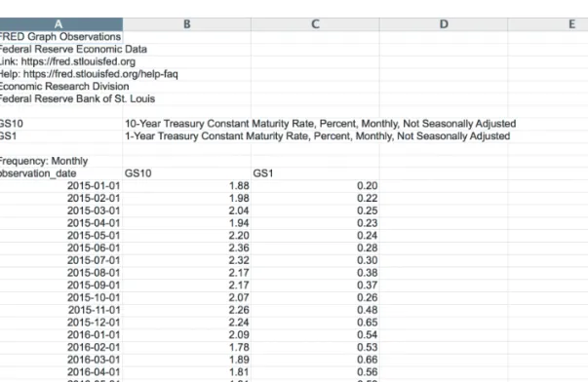Select column C header
588x382 pixels.
[x=315, y=24]
